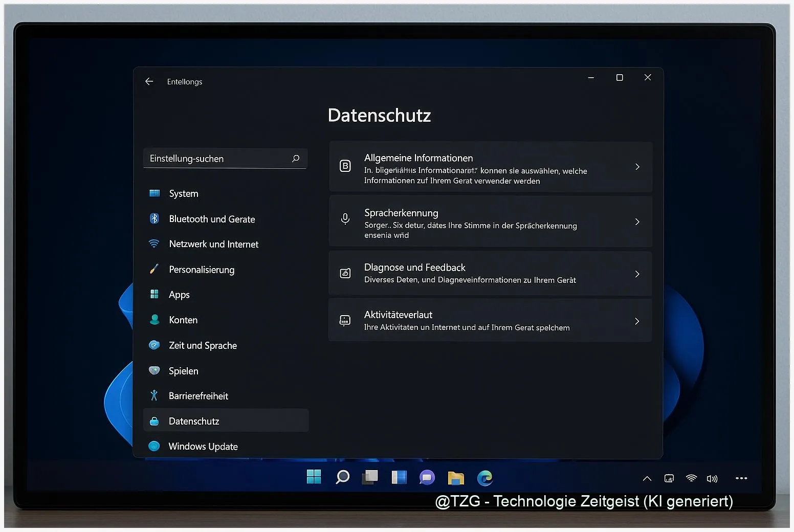Click the microphone icon next to Spracherkennung

tap(345, 219)
